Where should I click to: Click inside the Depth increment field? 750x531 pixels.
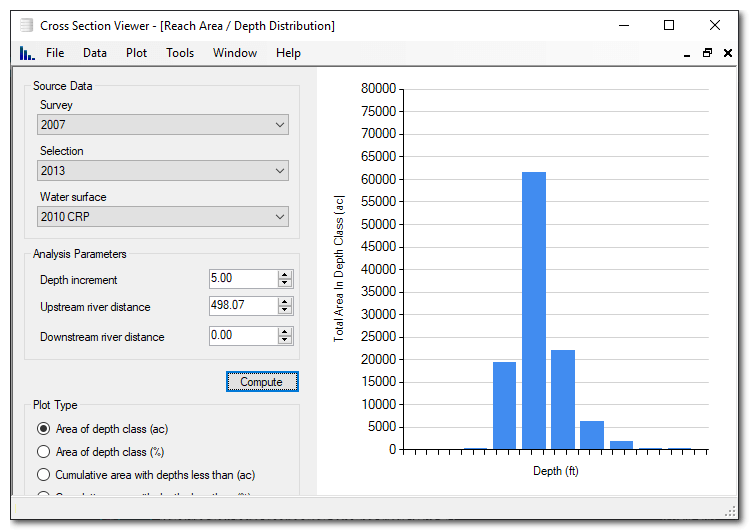click(x=242, y=279)
